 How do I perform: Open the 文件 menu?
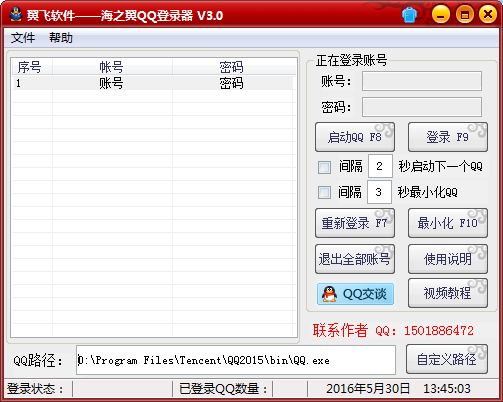pyautogui.click(x=23, y=37)
